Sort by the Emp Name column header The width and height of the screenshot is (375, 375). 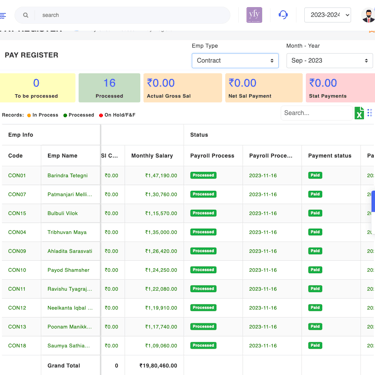pos(62,156)
